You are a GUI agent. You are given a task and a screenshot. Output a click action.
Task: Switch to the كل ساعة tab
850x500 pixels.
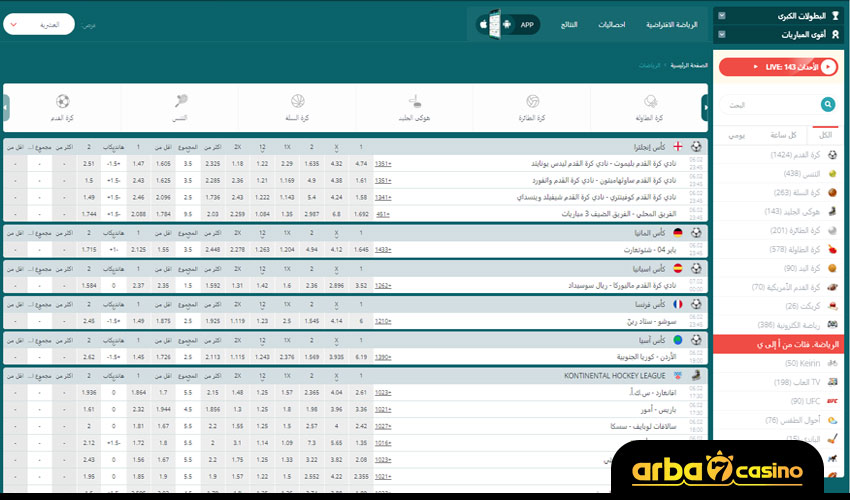783,135
